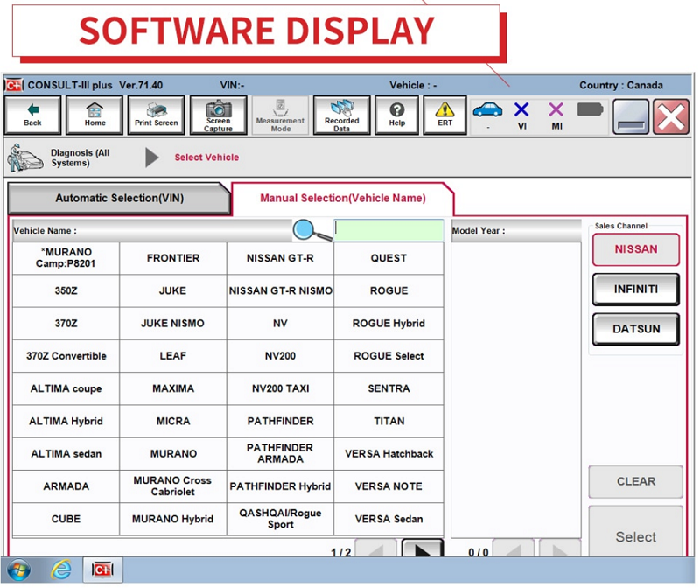Open Screen Capture camera tool

point(218,115)
